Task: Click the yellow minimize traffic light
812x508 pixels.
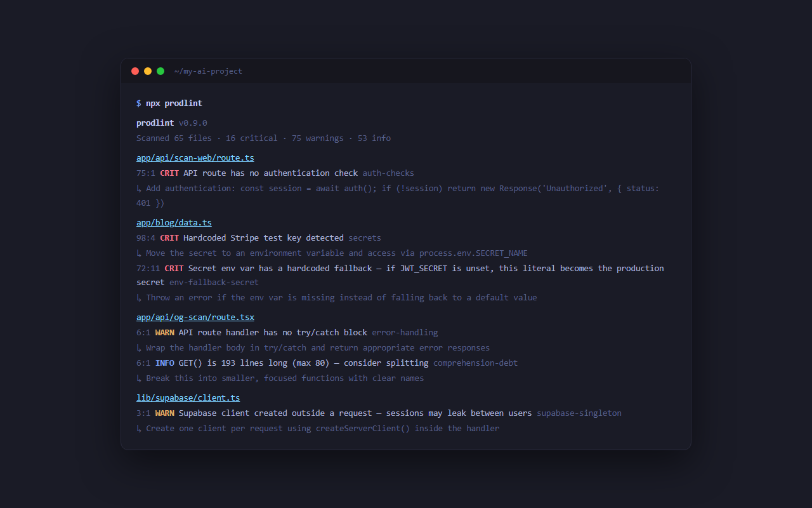Action: point(148,71)
